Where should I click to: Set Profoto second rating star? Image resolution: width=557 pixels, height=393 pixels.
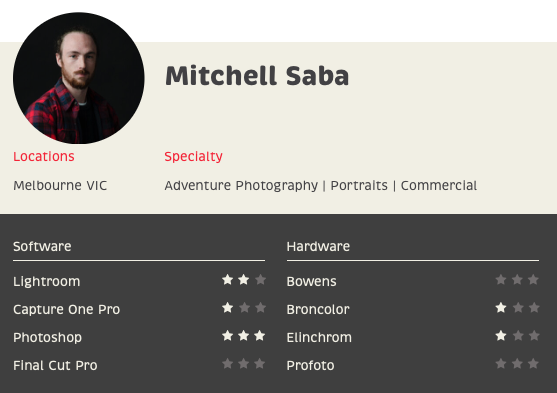click(x=518, y=364)
